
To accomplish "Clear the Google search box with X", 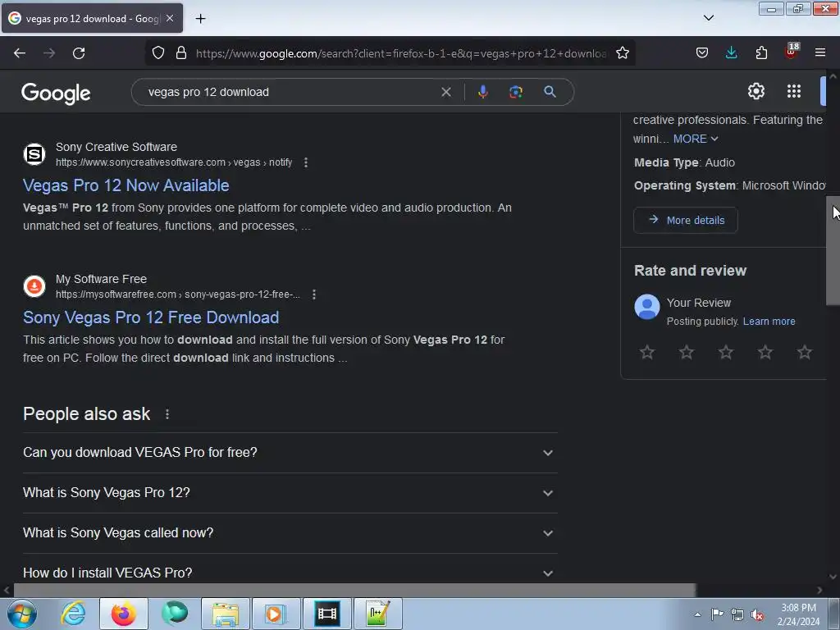I will [x=445, y=92].
